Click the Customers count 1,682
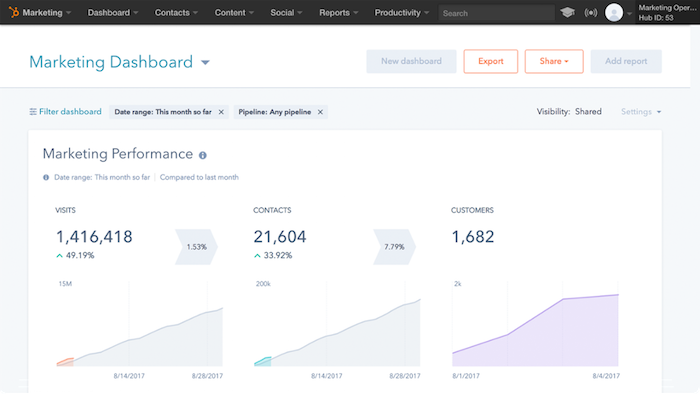700x394 pixels. click(x=473, y=236)
